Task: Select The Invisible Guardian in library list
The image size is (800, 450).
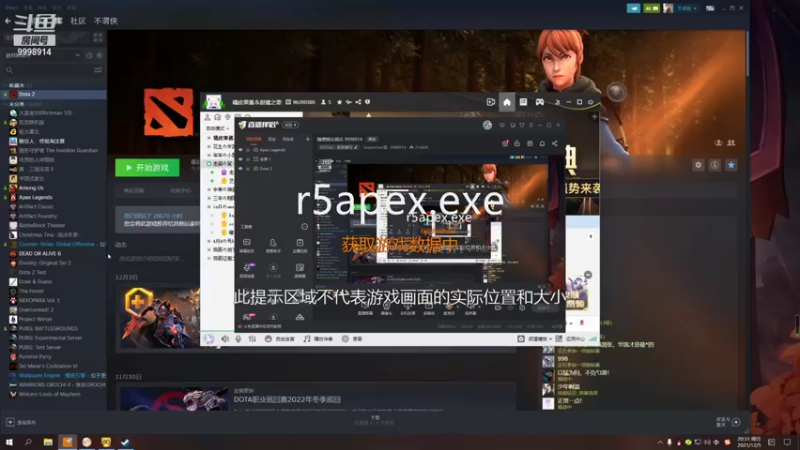Action: click(x=54, y=151)
